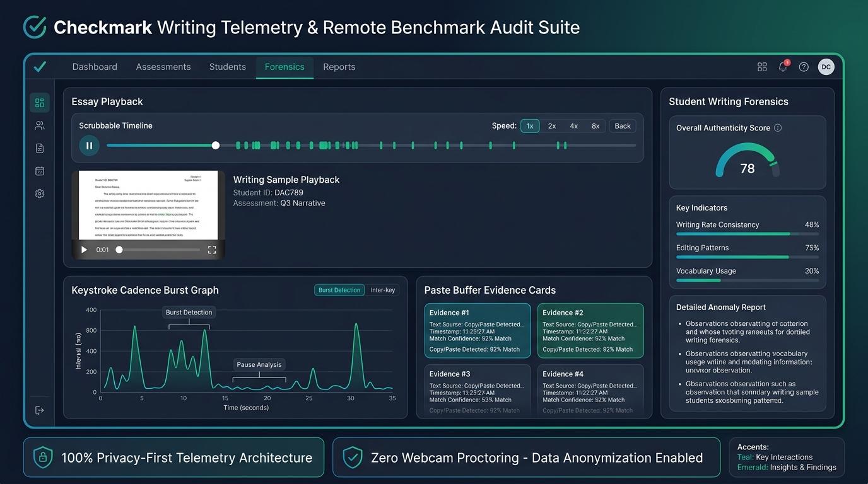Open the notifications bell

783,67
